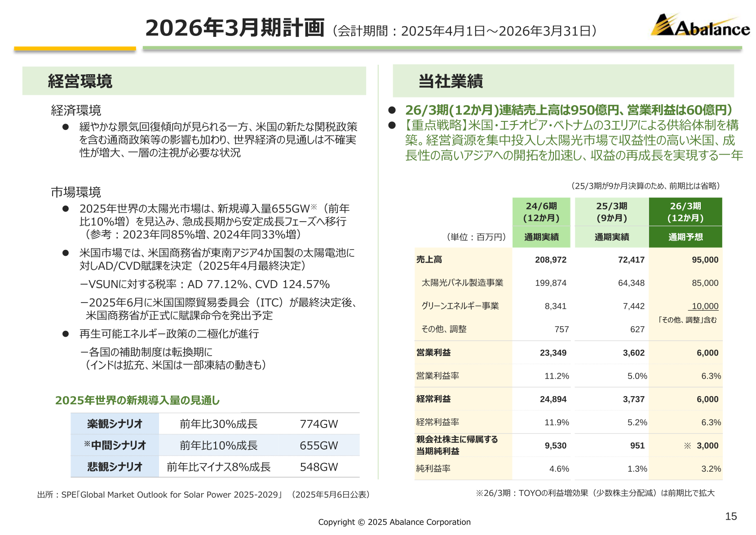Select the 楽観シナリオ cell

[x=115, y=424]
